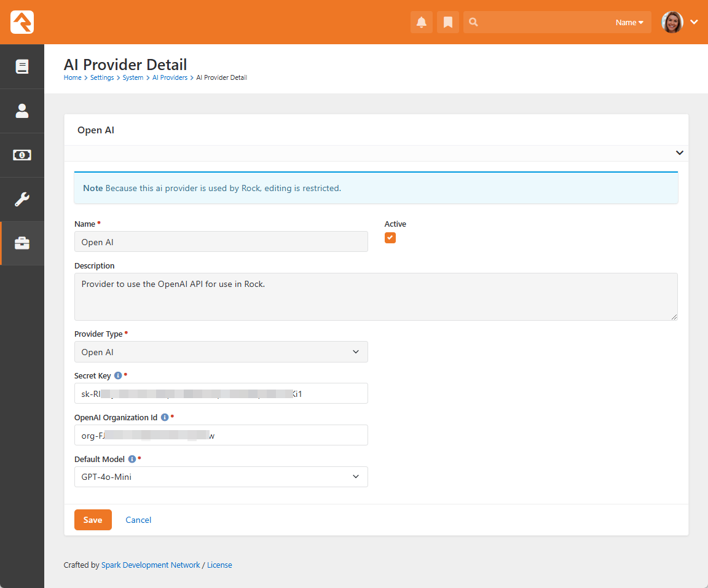The height and width of the screenshot is (588, 708).
Task: Open the License link
Action: tap(219, 565)
